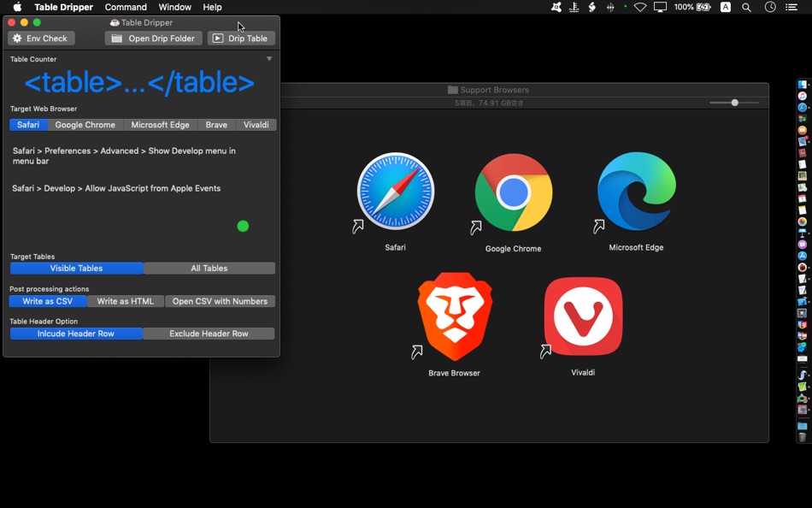
Task: Open the Trash in the Dock
Action: [x=802, y=437]
